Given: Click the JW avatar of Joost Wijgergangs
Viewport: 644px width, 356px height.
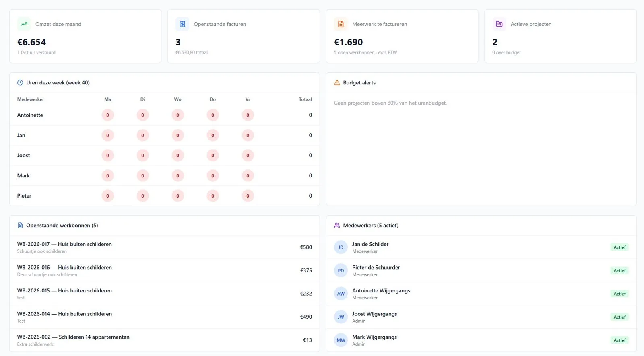Looking at the screenshot, I should (341, 317).
